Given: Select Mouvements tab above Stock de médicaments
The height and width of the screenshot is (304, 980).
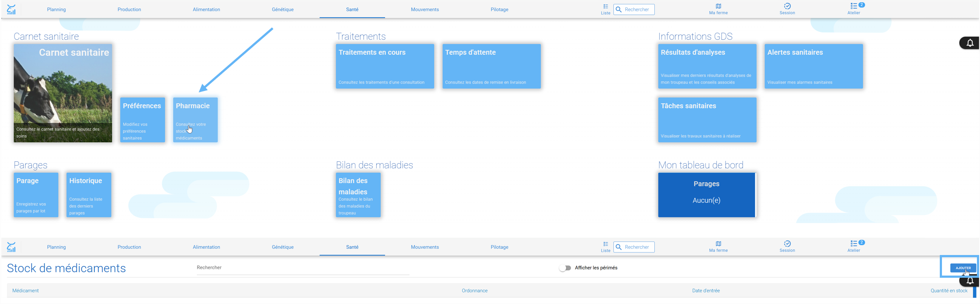Looking at the screenshot, I should click(425, 247).
